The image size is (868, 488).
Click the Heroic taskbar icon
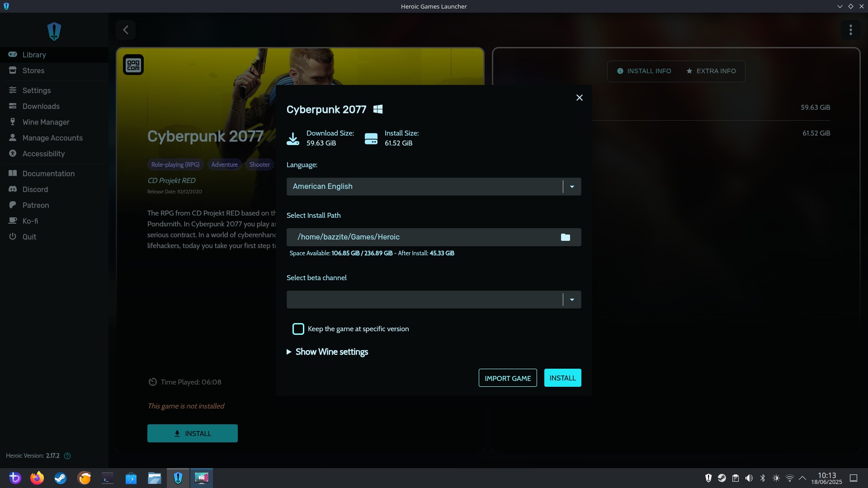click(x=178, y=478)
